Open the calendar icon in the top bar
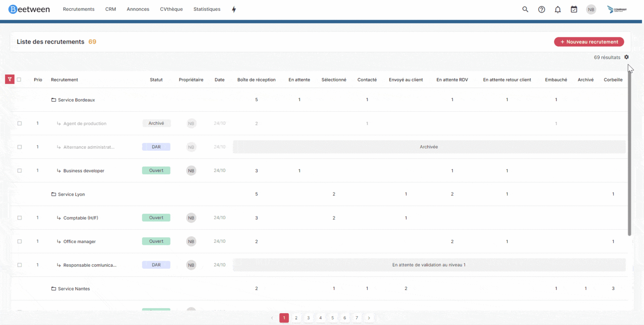This screenshot has height=325, width=644. (574, 9)
